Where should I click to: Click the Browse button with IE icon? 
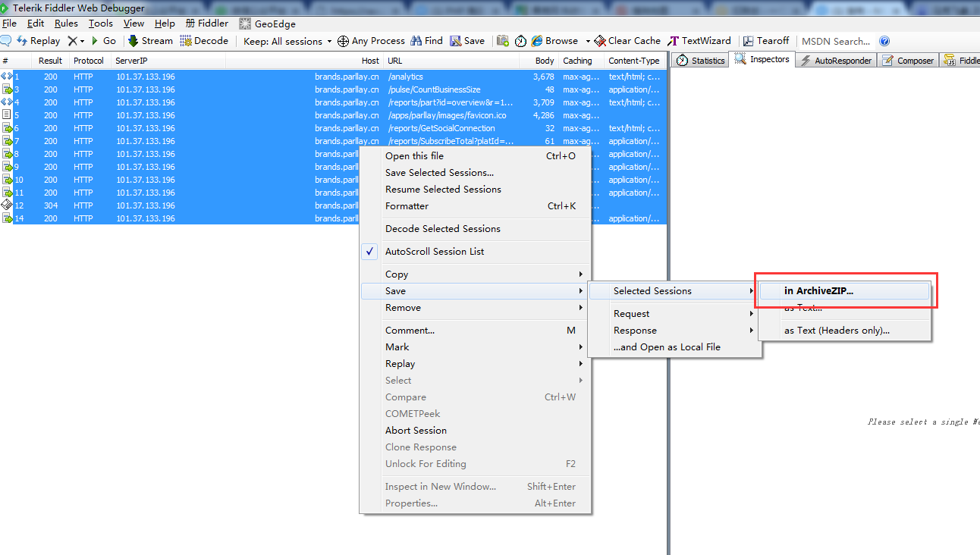click(x=554, y=41)
